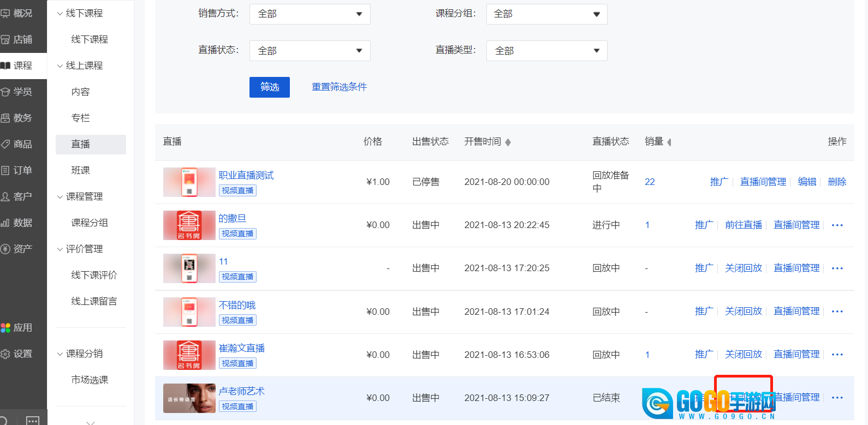This screenshot has height=425, width=868.
Task: Sort by 销量 column arrow
Action: click(669, 142)
